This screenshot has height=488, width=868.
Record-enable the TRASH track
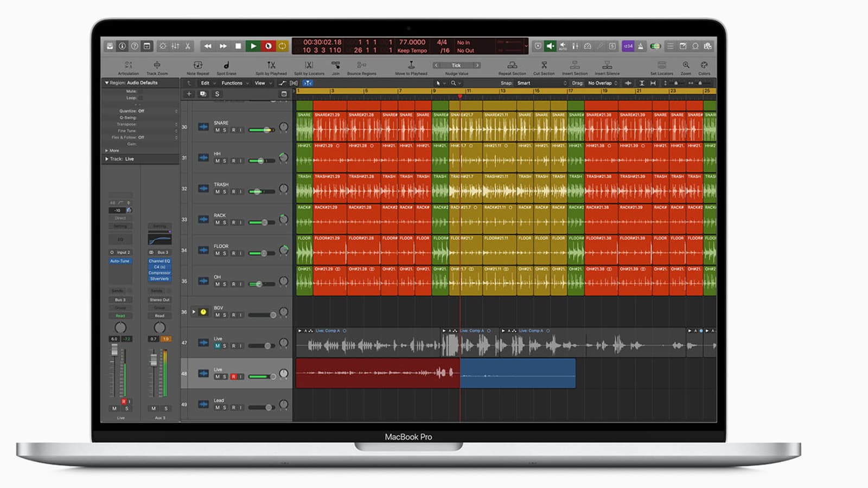(x=234, y=192)
